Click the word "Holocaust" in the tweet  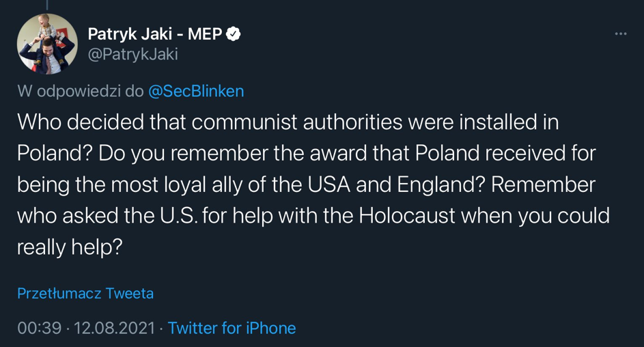[406, 215]
